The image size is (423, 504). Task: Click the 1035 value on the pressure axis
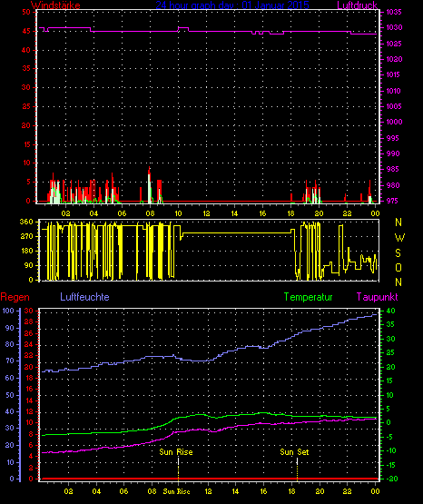coord(394,12)
